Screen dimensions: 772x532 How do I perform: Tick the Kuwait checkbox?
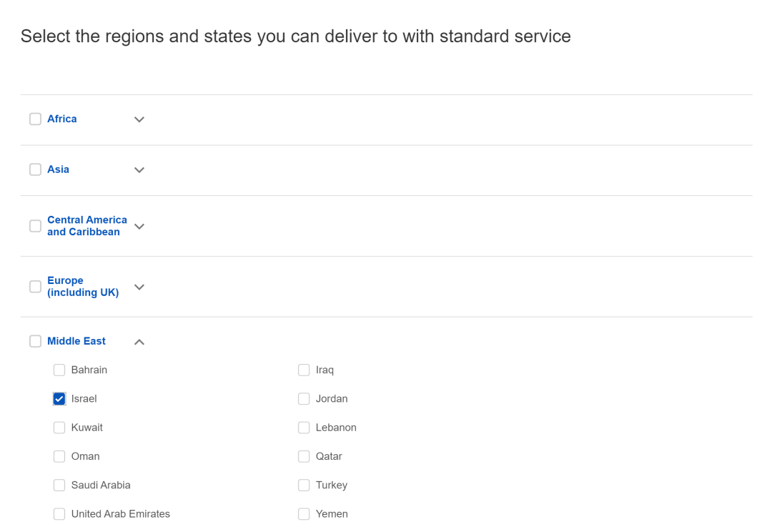click(59, 428)
